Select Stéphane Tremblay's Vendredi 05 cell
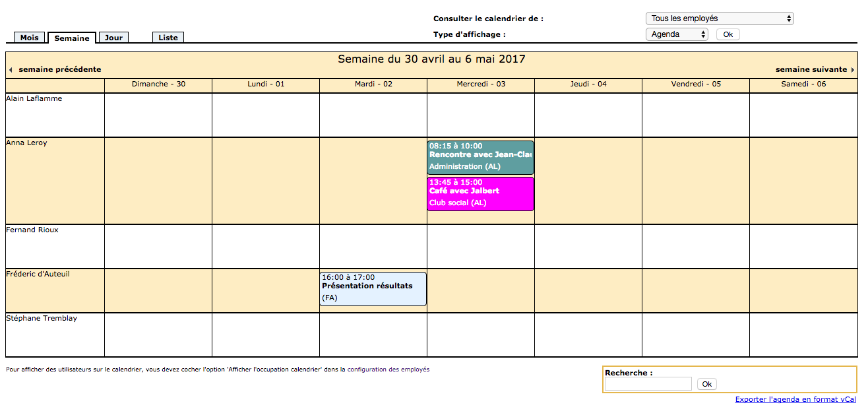Image resolution: width=868 pixels, height=417 pixels. (695, 335)
